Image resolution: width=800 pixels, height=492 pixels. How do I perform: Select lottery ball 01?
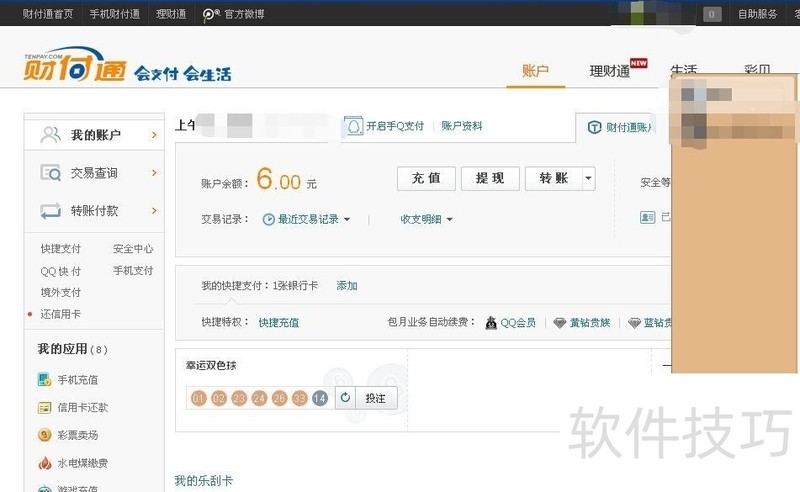pyautogui.click(x=198, y=398)
